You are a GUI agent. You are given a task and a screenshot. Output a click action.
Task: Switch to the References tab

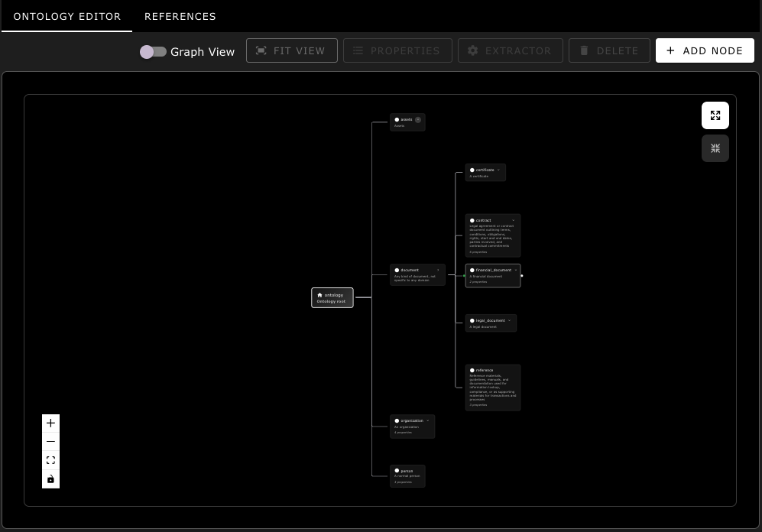tap(180, 16)
